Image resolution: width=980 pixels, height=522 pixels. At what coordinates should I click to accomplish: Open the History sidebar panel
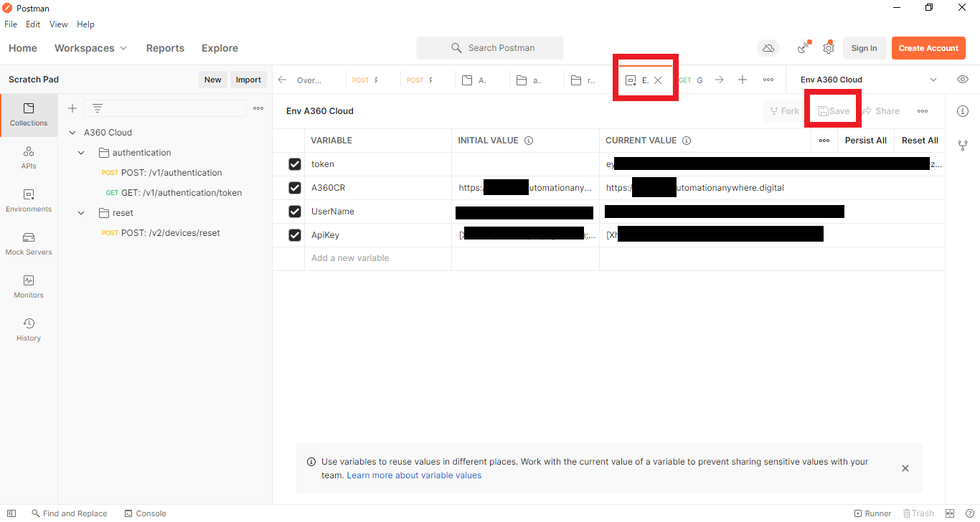(29, 330)
